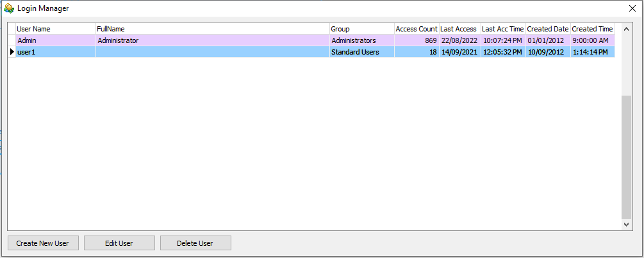Viewport: 644px width, 258px height.
Task: Click the row indicator arrow beside user1
Action: pyautogui.click(x=12, y=52)
